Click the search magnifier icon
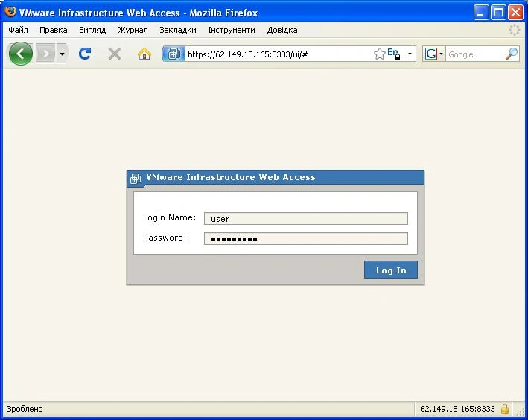The image size is (528, 420). (512, 54)
